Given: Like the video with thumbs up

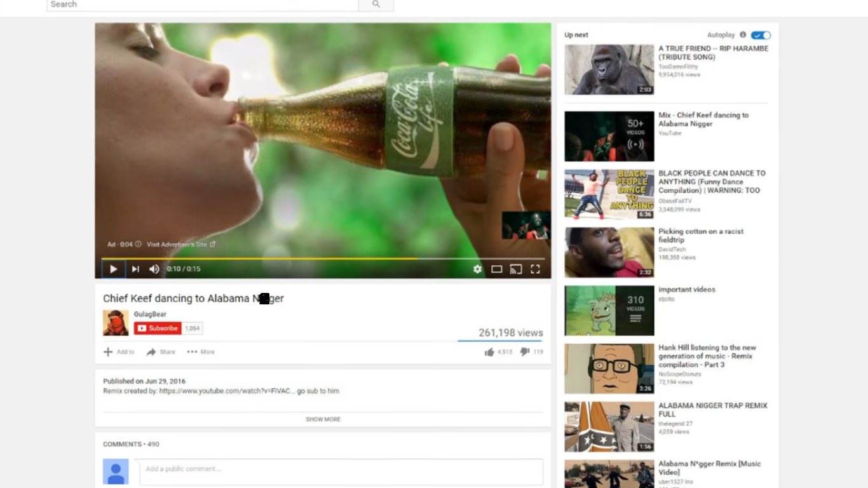Looking at the screenshot, I should [489, 352].
